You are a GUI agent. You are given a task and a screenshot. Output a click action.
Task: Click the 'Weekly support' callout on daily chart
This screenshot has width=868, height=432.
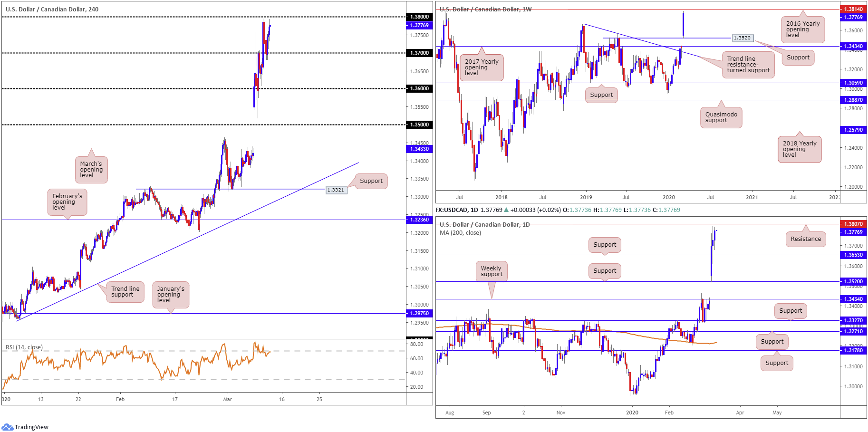pyautogui.click(x=492, y=271)
